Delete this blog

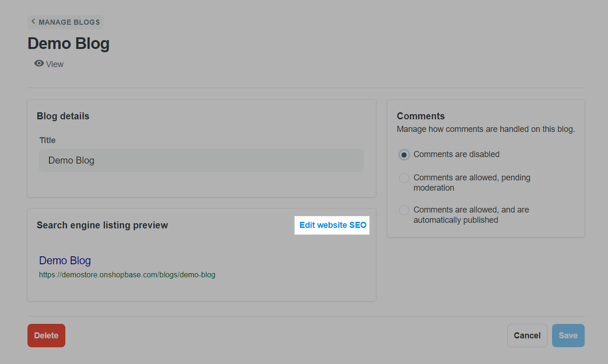(x=46, y=336)
